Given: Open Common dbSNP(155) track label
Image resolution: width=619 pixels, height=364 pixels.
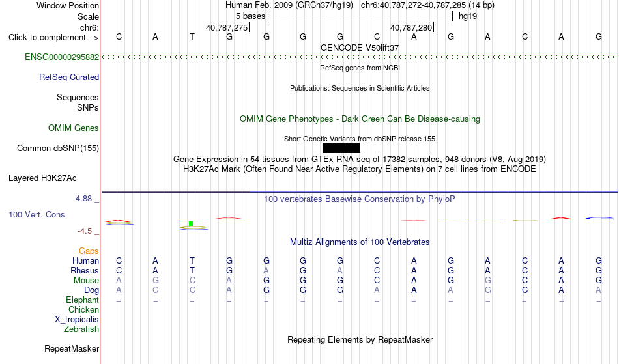Looking at the screenshot, I should pyautogui.click(x=57, y=148).
